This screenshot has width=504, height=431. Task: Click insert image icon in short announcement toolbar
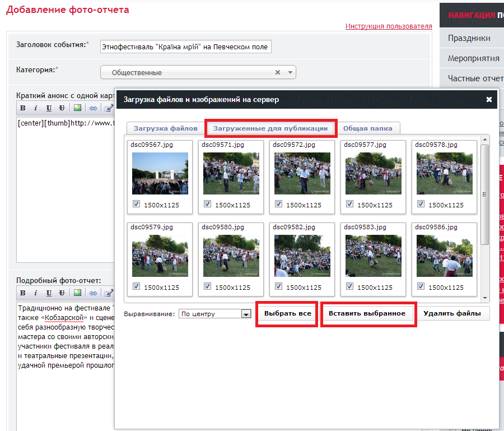77,108
